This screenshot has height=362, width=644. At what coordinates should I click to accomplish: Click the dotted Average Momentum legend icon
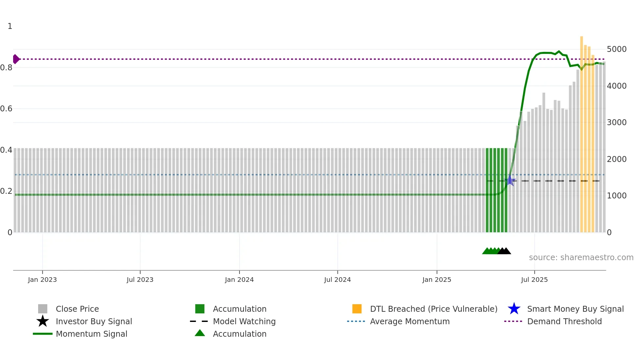(x=356, y=321)
